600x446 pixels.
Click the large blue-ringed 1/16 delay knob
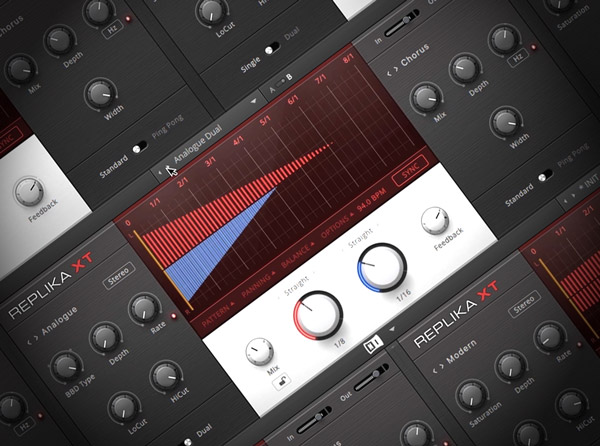(382, 268)
